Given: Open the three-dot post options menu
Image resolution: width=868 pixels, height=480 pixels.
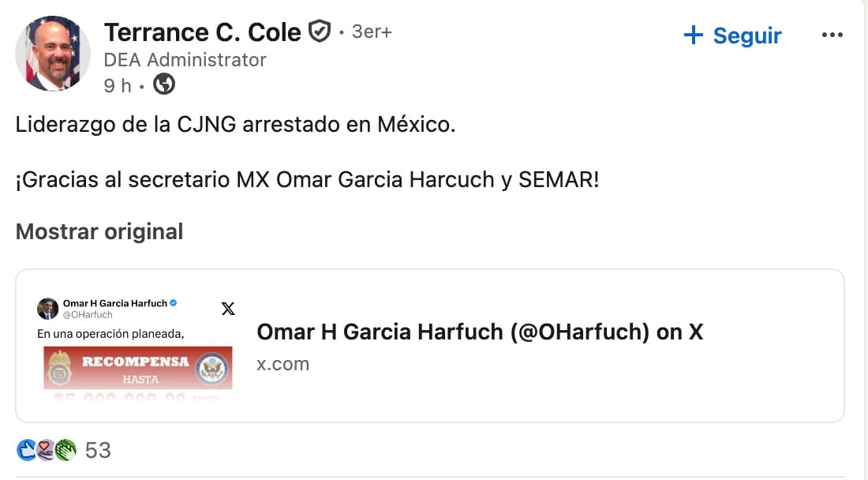Looking at the screenshot, I should click(832, 36).
